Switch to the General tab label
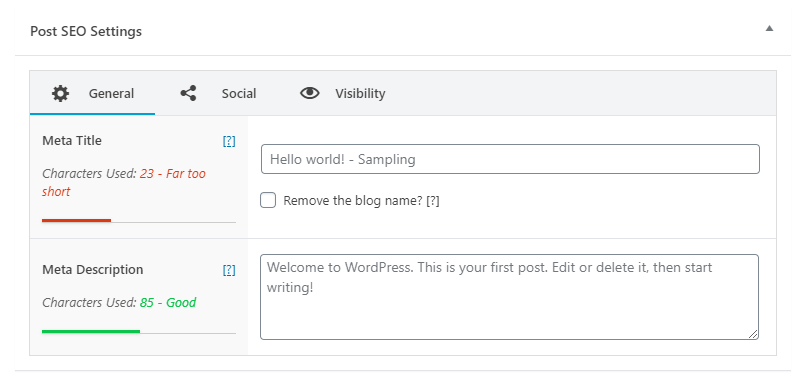 click(111, 94)
